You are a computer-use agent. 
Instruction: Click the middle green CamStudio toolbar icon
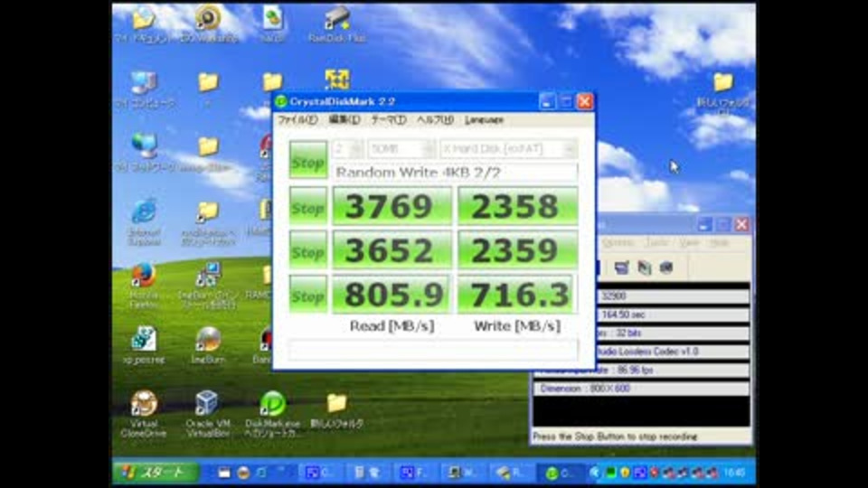[644, 267]
